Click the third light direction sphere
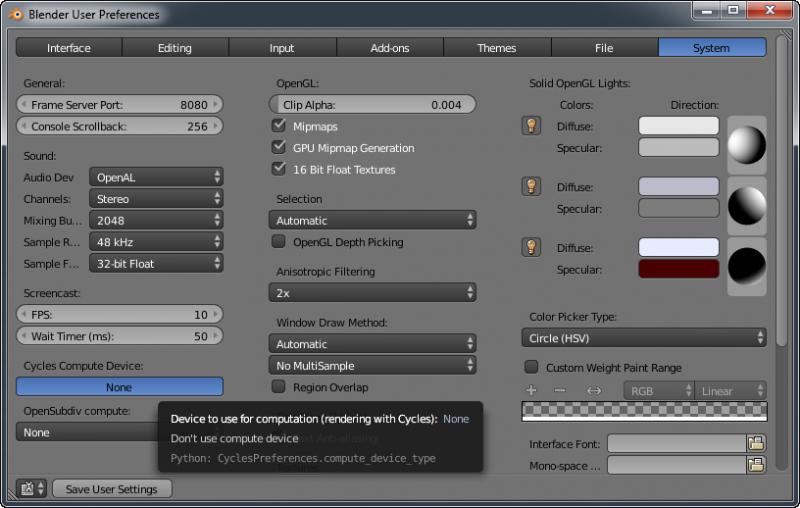The width and height of the screenshot is (800, 508). (746, 266)
